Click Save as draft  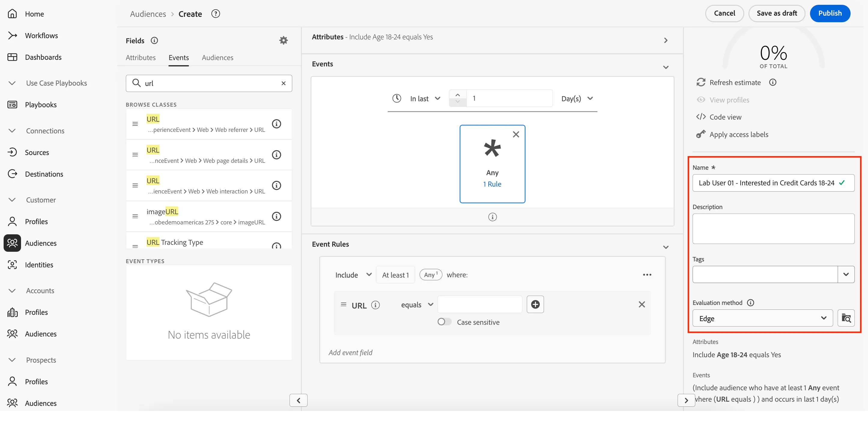tap(777, 13)
